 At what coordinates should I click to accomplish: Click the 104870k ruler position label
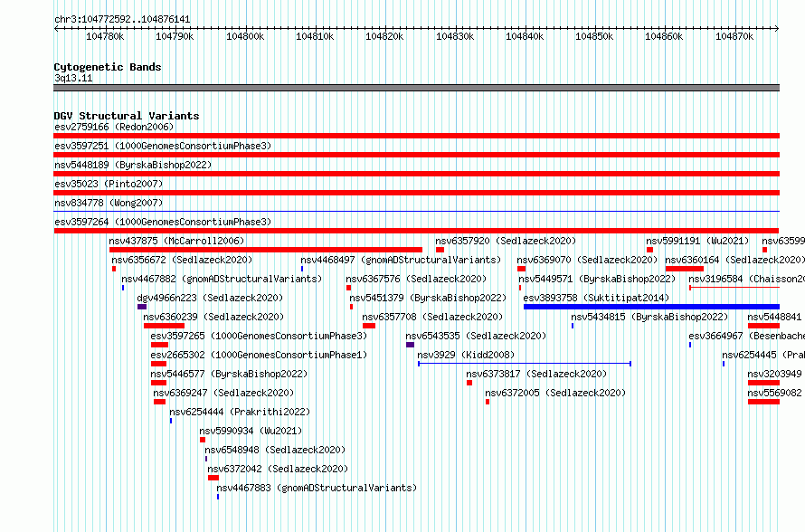click(x=734, y=36)
